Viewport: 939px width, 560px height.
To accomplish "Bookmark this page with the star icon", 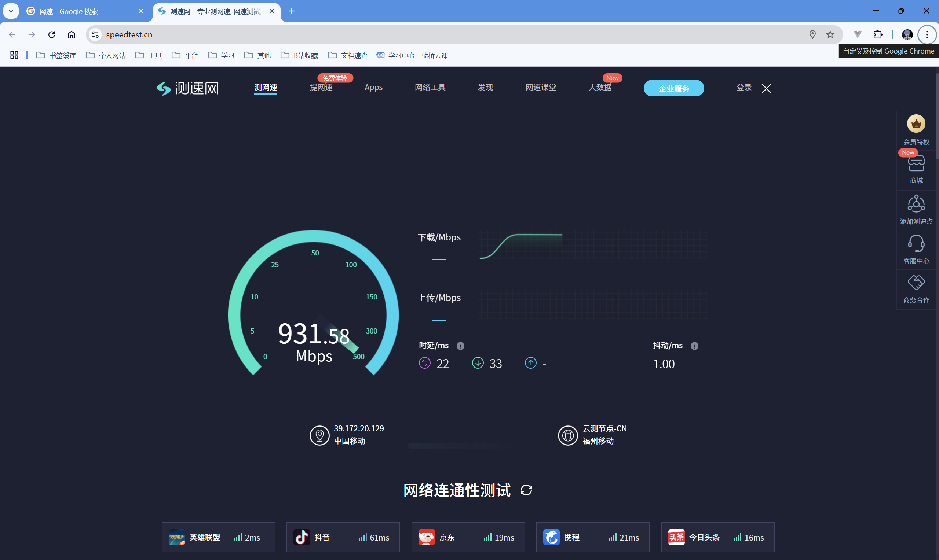I will pos(830,35).
